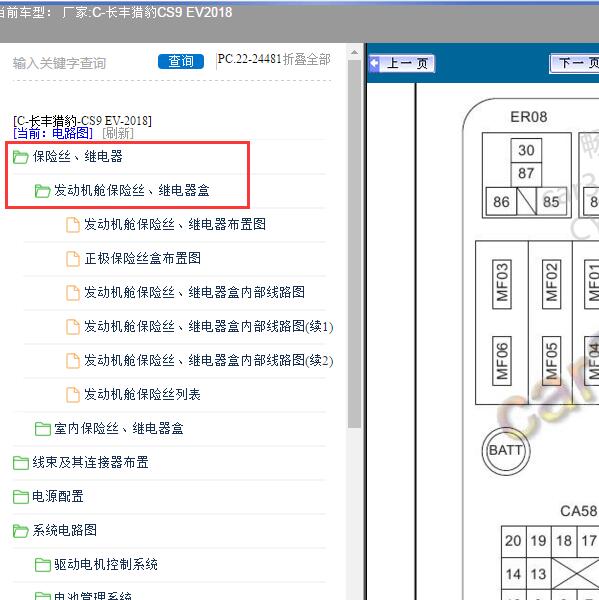
Task: Select 线束及其连接器布置 tree node
Action: click(90, 463)
